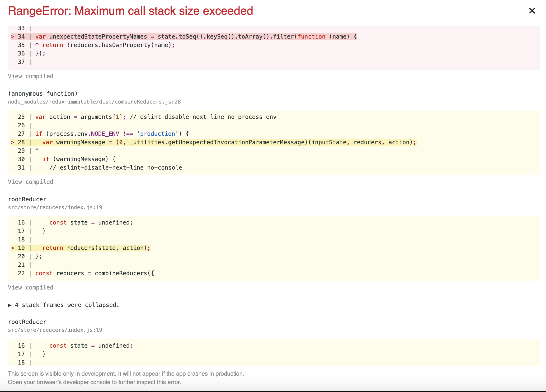Open the last src/store/reducers/index.js:19 path
The width and height of the screenshot is (546, 392).
pyautogui.click(x=55, y=330)
